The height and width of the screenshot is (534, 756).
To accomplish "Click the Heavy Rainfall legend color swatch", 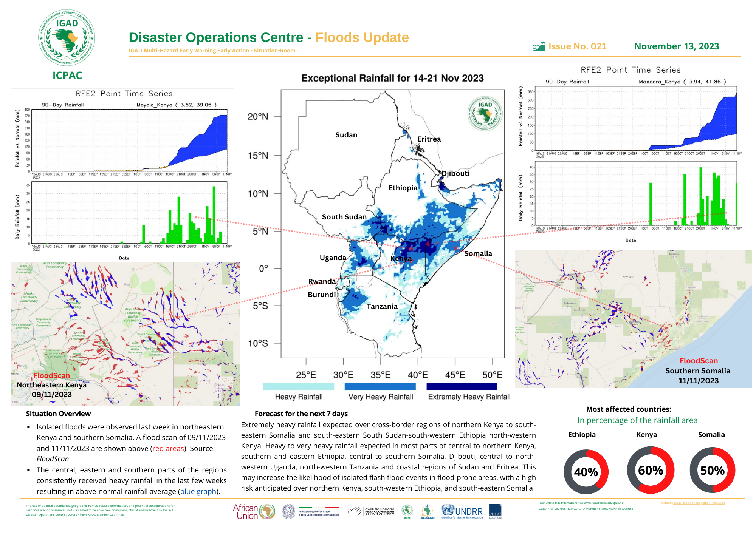I will coord(298,386).
